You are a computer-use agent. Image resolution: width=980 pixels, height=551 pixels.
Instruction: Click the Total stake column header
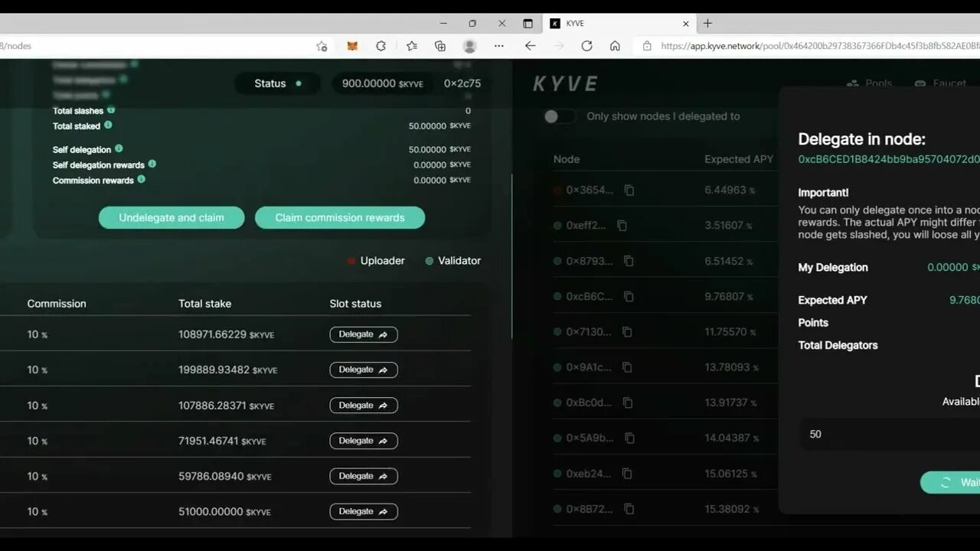(x=204, y=304)
